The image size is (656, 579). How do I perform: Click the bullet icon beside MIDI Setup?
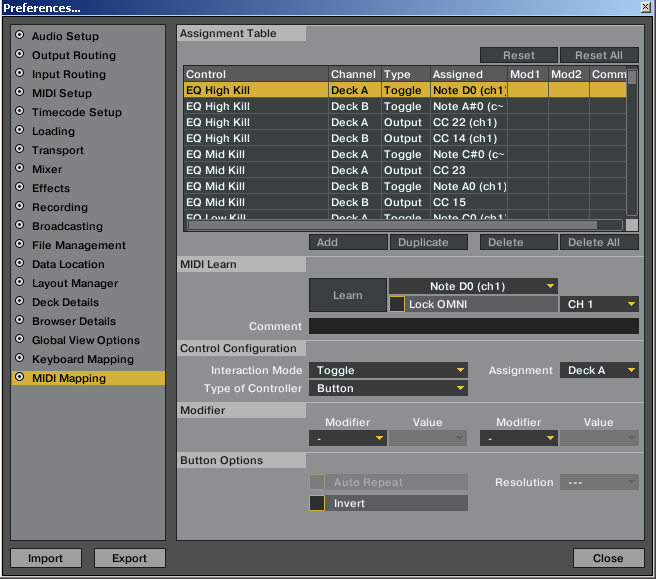coord(19,92)
